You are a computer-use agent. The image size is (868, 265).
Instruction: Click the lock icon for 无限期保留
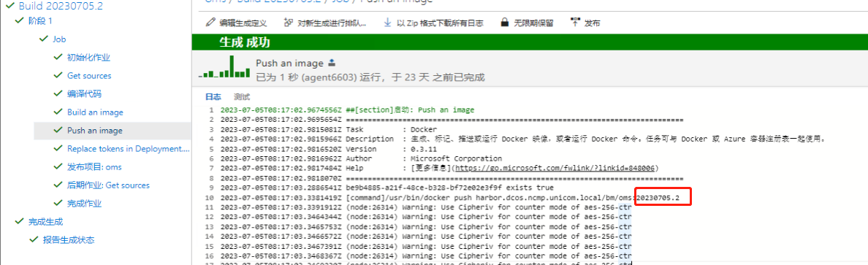tap(504, 23)
